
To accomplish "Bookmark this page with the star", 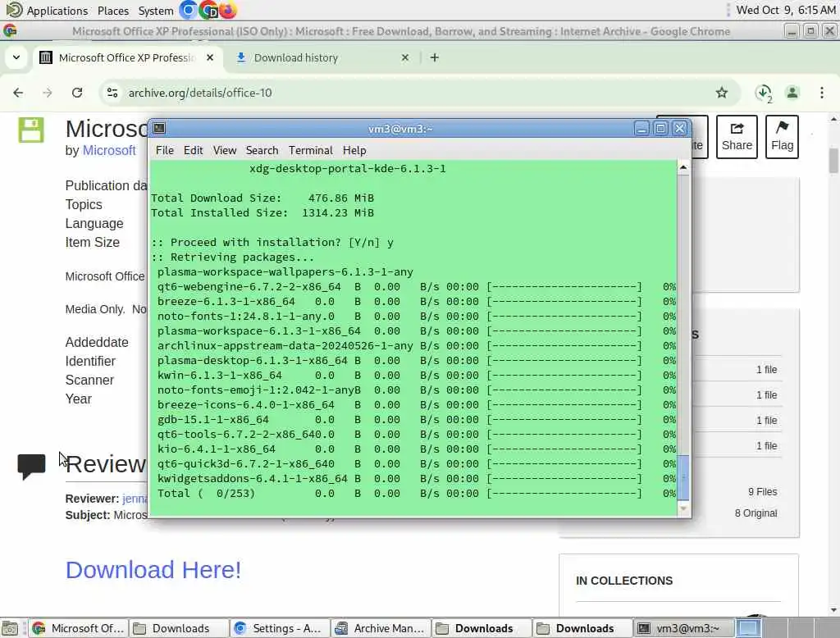I will click(x=722, y=93).
